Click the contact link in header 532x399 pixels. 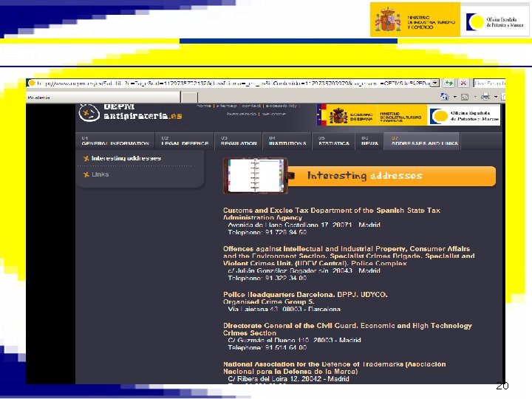point(251,106)
